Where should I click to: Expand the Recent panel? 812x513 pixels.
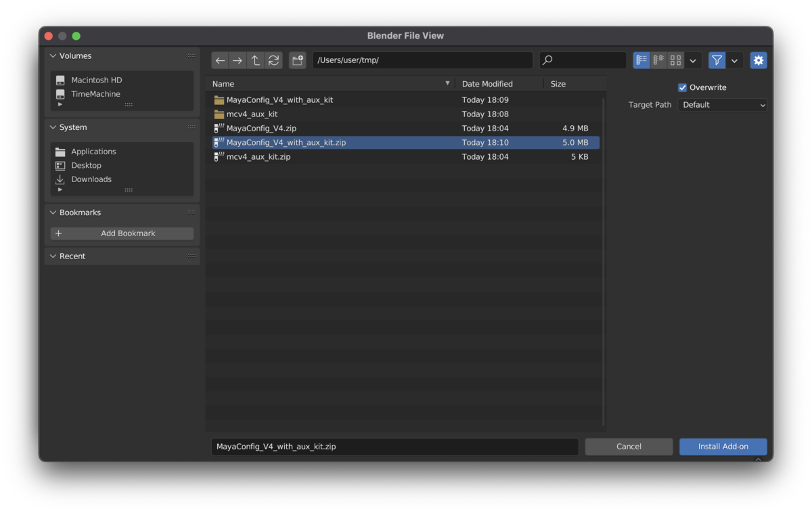[x=53, y=256]
